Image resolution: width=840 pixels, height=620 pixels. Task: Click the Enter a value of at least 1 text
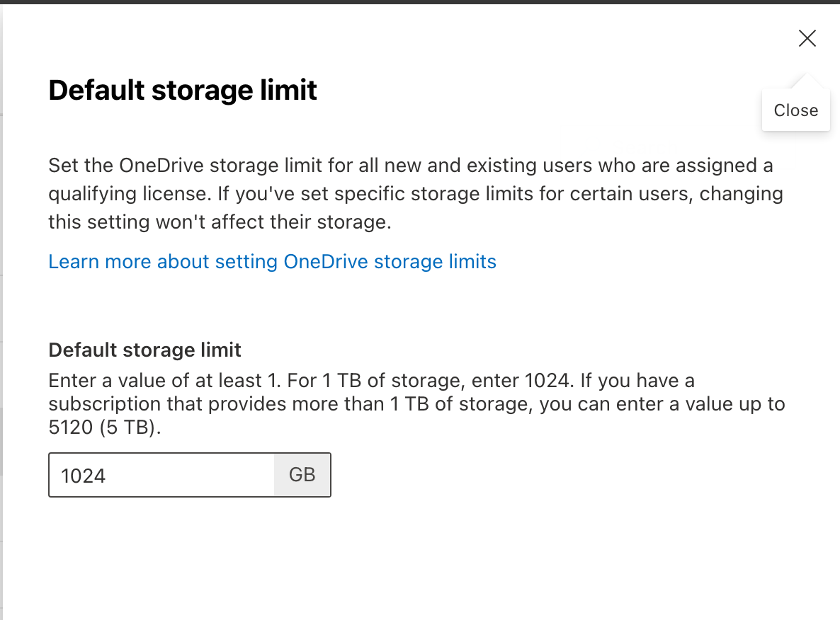click(x=164, y=381)
